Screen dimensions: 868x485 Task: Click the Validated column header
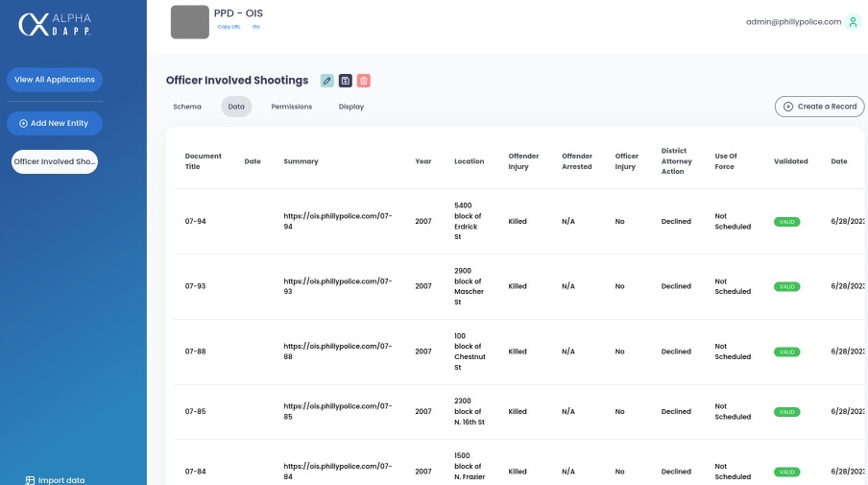(790, 161)
